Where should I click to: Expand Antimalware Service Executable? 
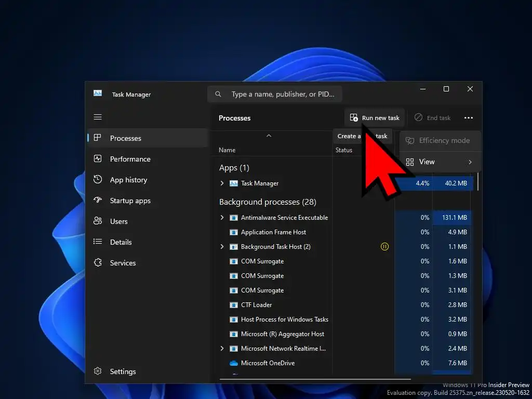[x=222, y=218]
